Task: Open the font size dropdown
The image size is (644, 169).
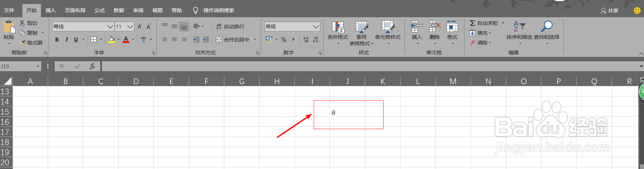Action: point(130,26)
